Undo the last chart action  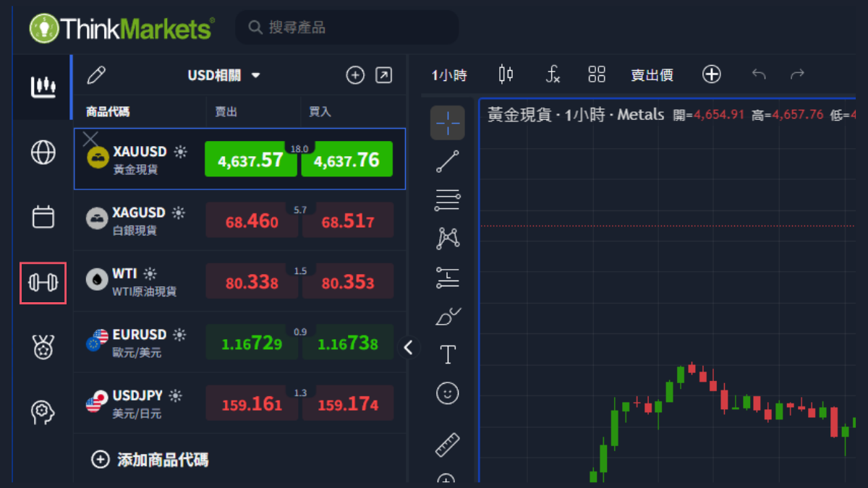[758, 74]
